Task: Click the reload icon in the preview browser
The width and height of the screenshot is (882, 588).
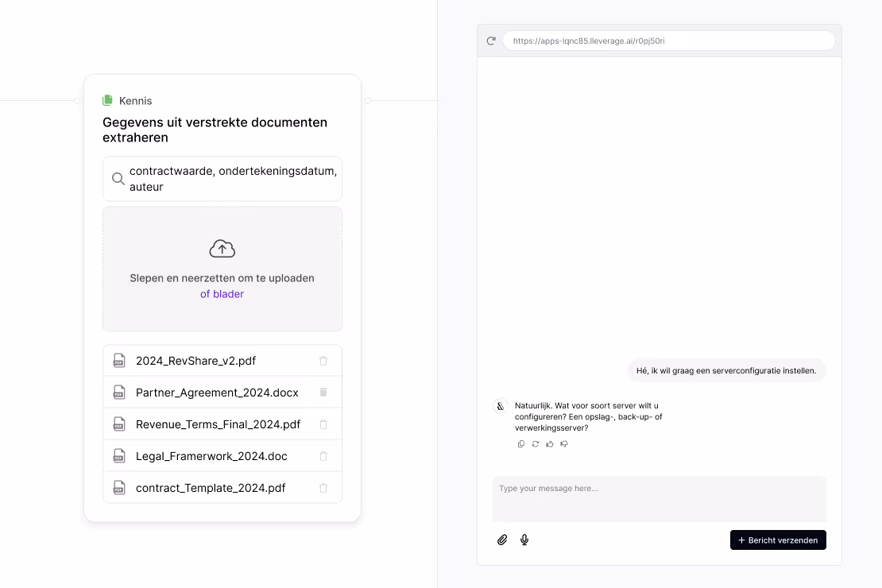Action: [x=491, y=41]
